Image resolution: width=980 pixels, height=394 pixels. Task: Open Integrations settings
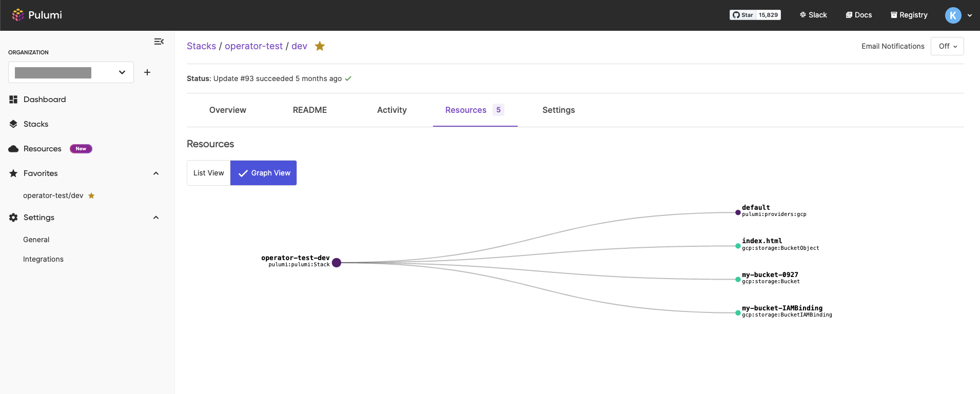44,259
